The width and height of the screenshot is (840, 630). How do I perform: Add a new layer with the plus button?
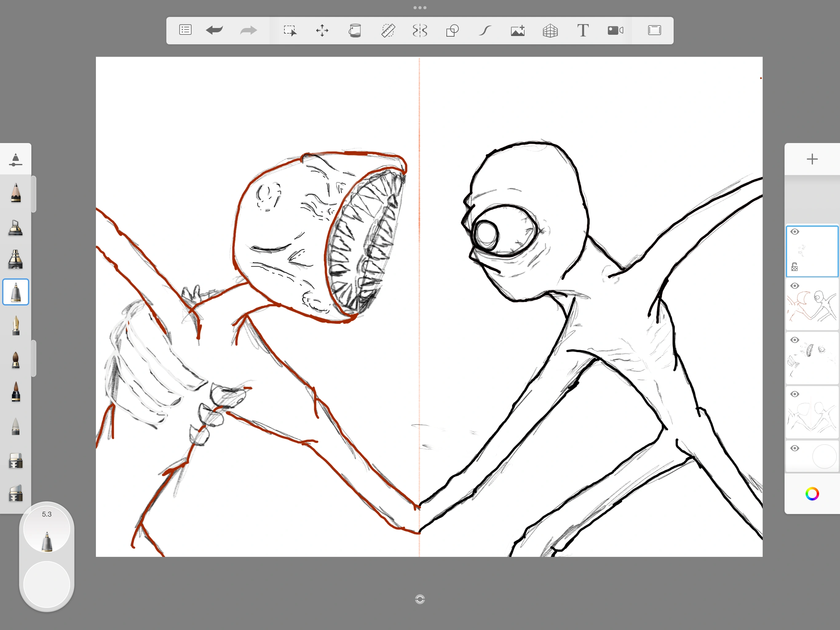coord(812,159)
